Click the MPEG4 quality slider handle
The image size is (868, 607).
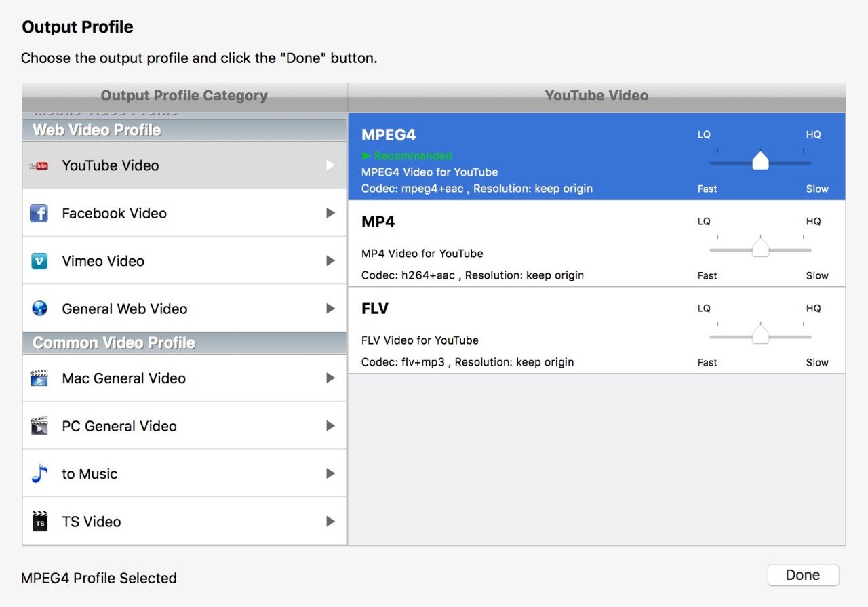pos(760,161)
